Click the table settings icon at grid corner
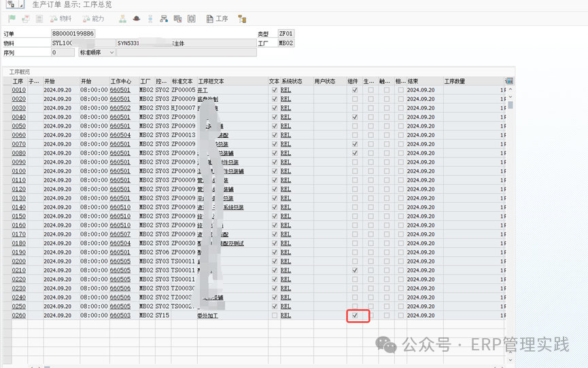The height and width of the screenshot is (368, 588). (x=509, y=81)
